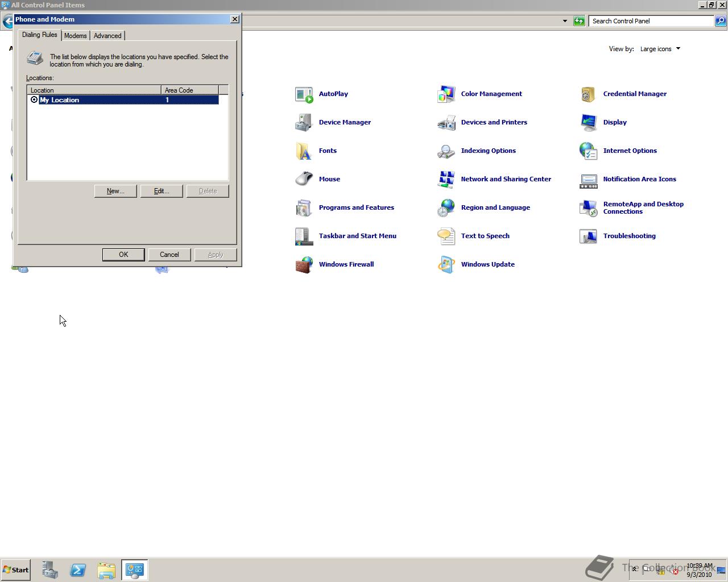Click the Location column header
This screenshot has width=728, height=582.
coord(94,90)
